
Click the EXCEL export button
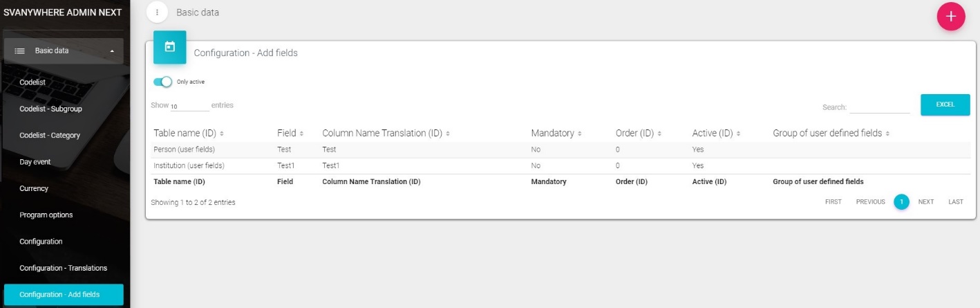(x=945, y=105)
